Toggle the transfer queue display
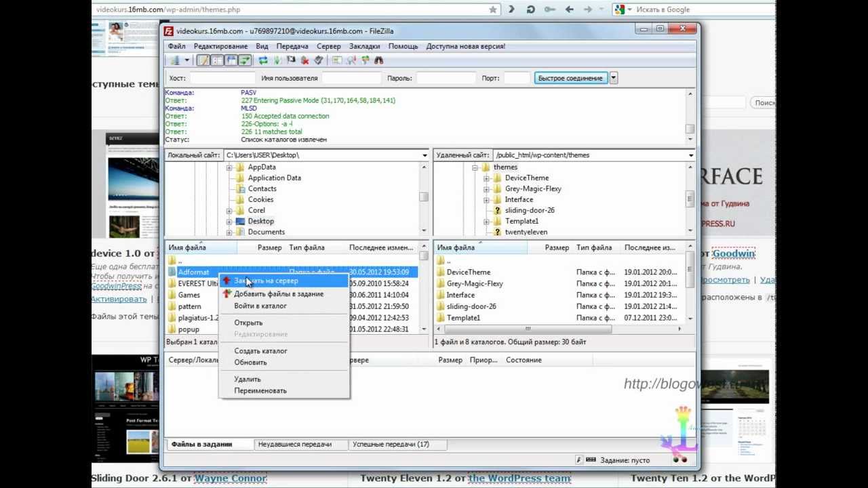The height and width of the screenshot is (488, 868). pyautogui.click(x=245, y=60)
